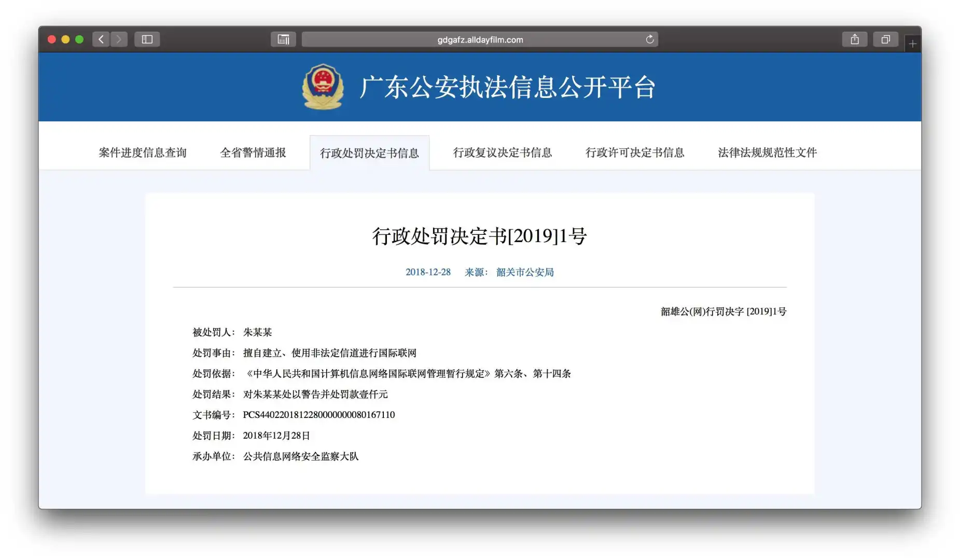This screenshot has width=960, height=560.
Task: Open the tab overview icon
Action: 885,39
